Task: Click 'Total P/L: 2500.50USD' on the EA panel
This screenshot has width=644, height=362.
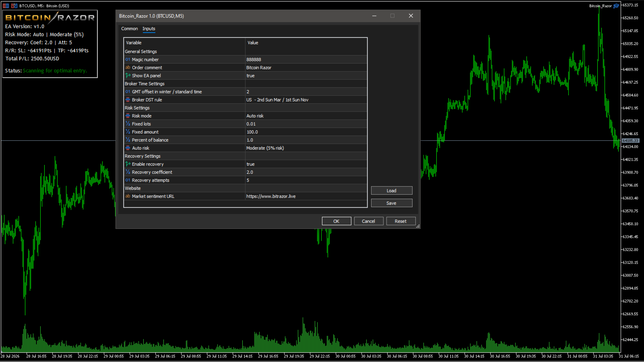Action: coord(32,59)
